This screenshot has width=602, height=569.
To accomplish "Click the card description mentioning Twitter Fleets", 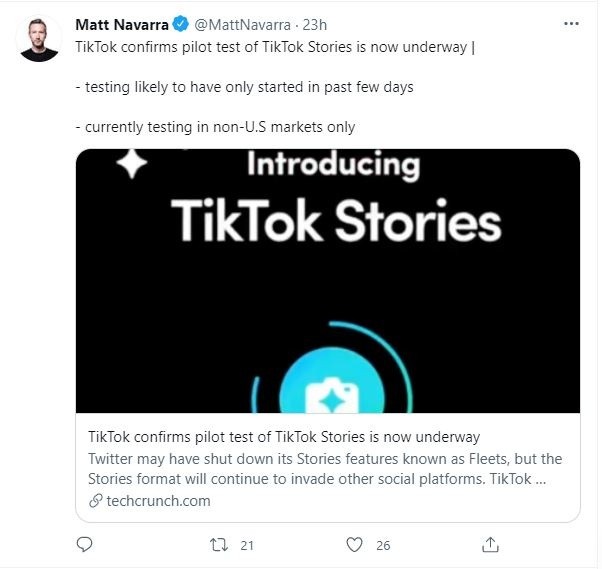I will click(325, 468).
